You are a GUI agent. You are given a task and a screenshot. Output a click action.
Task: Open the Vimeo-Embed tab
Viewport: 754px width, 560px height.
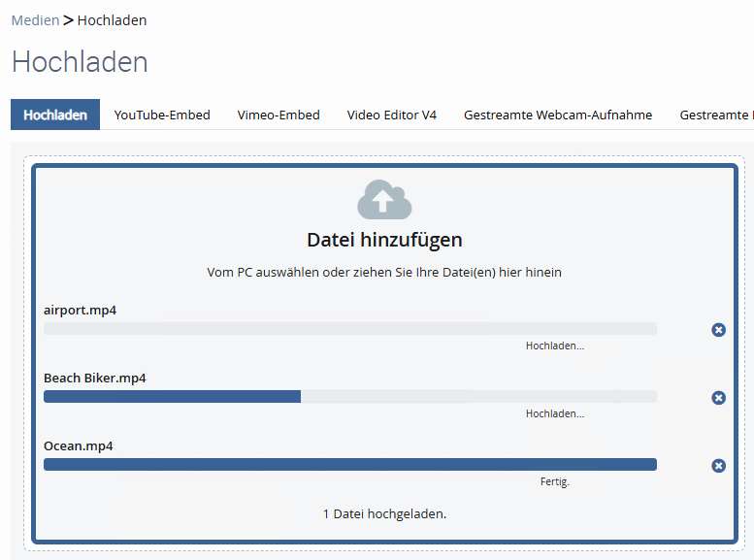(x=279, y=115)
